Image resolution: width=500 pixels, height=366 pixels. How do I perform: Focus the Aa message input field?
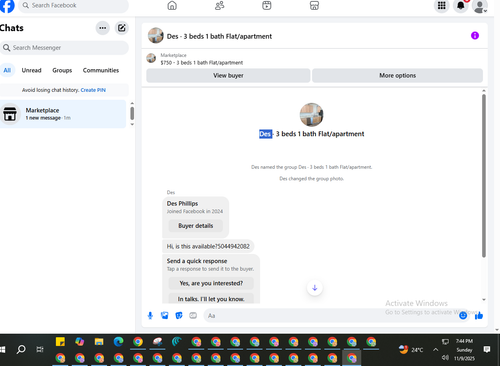(x=337, y=315)
